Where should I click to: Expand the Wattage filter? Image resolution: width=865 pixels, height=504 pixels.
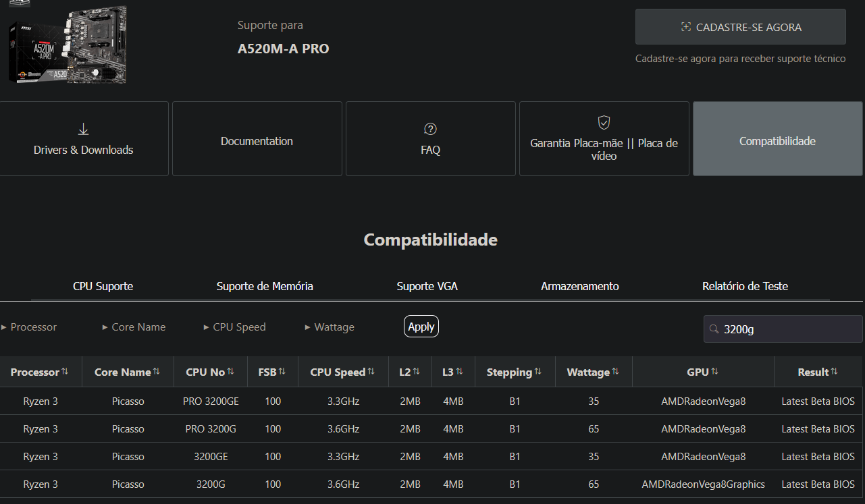click(330, 327)
